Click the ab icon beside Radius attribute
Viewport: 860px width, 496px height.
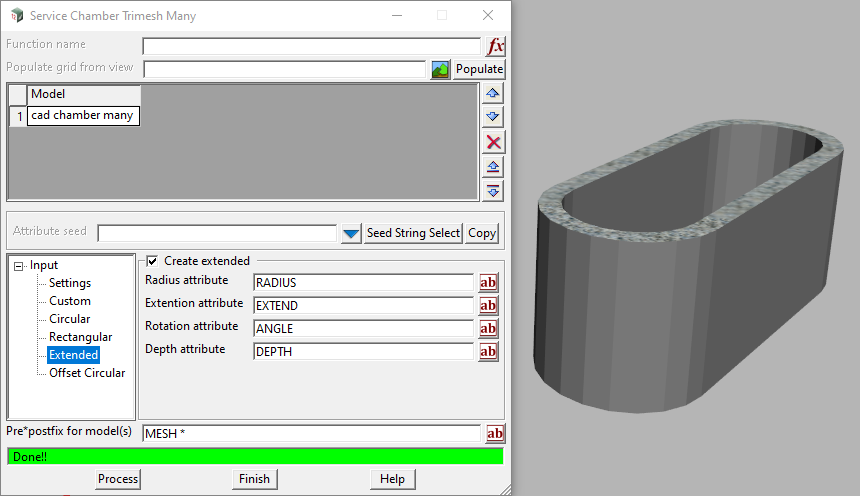coord(488,283)
